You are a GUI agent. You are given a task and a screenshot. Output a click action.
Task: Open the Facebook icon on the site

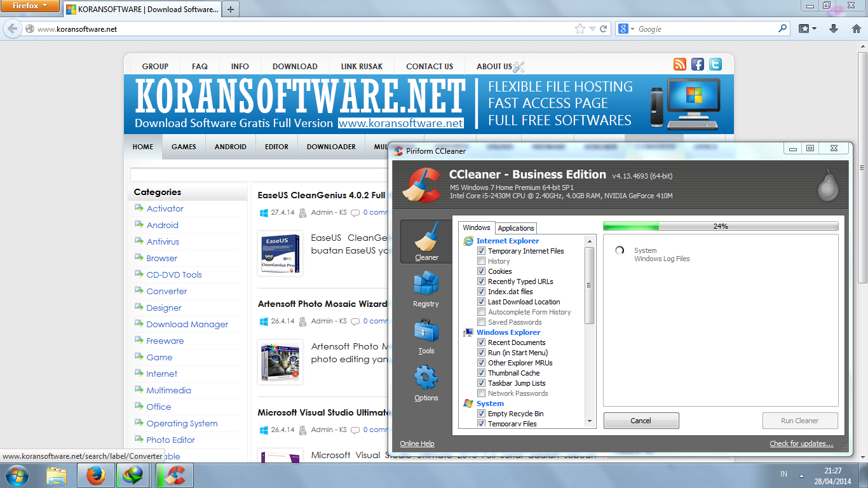pos(698,64)
